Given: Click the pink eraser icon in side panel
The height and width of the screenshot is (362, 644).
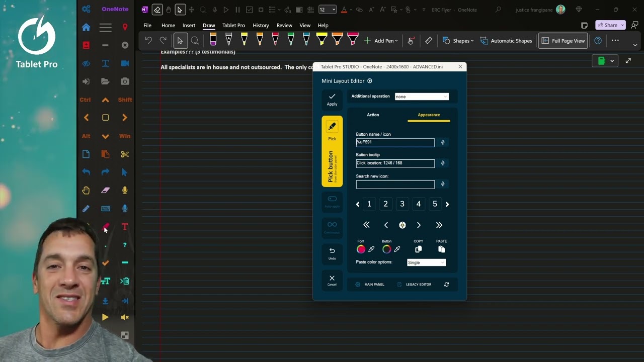Looking at the screenshot, I should click(x=105, y=190).
